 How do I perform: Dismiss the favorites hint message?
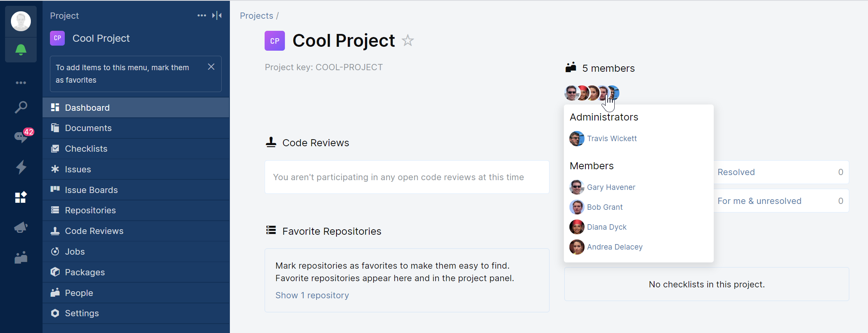point(211,67)
